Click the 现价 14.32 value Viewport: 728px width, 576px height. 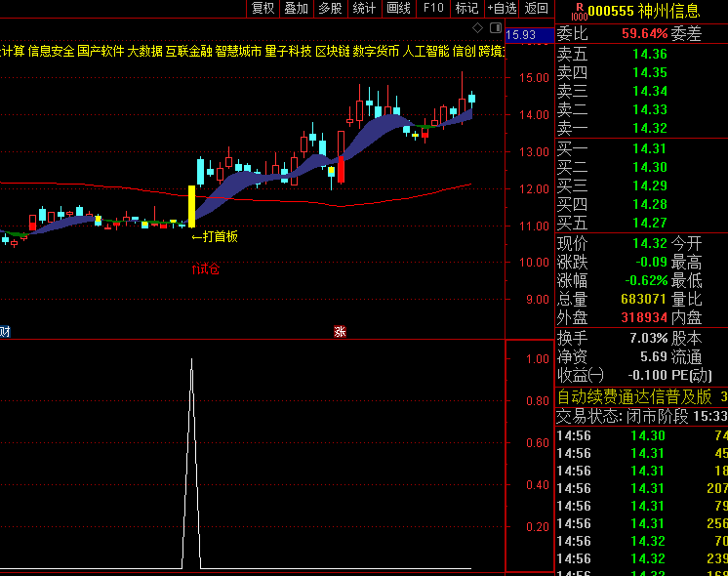(x=650, y=244)
